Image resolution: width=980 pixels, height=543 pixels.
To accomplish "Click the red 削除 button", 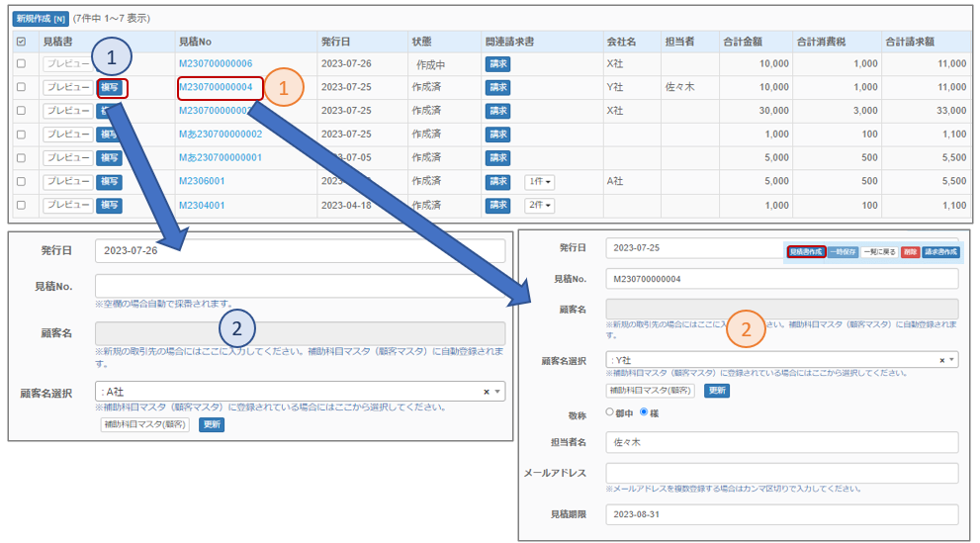I will pyautogui.click(x=910, y=252).
